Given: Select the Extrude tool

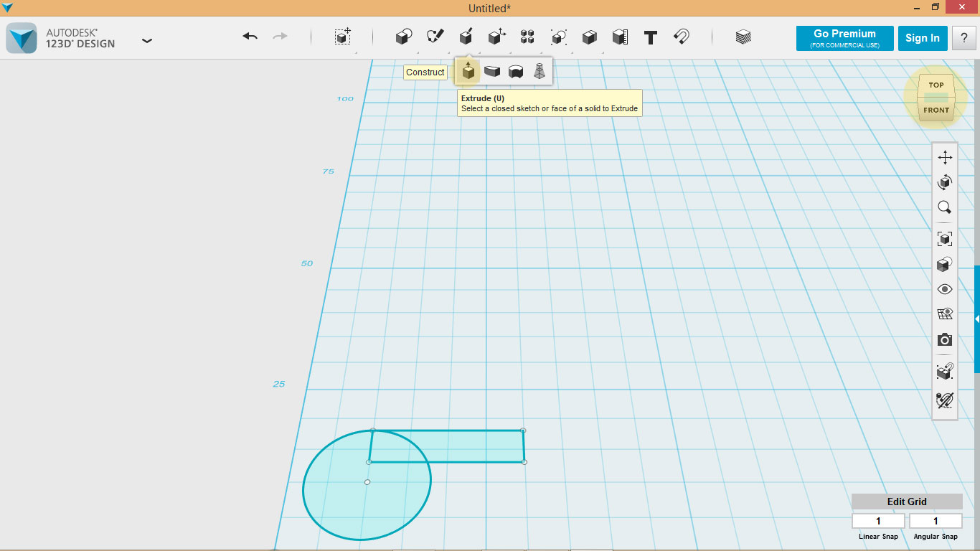Looking at the screenshot, I should pos(468,72).
